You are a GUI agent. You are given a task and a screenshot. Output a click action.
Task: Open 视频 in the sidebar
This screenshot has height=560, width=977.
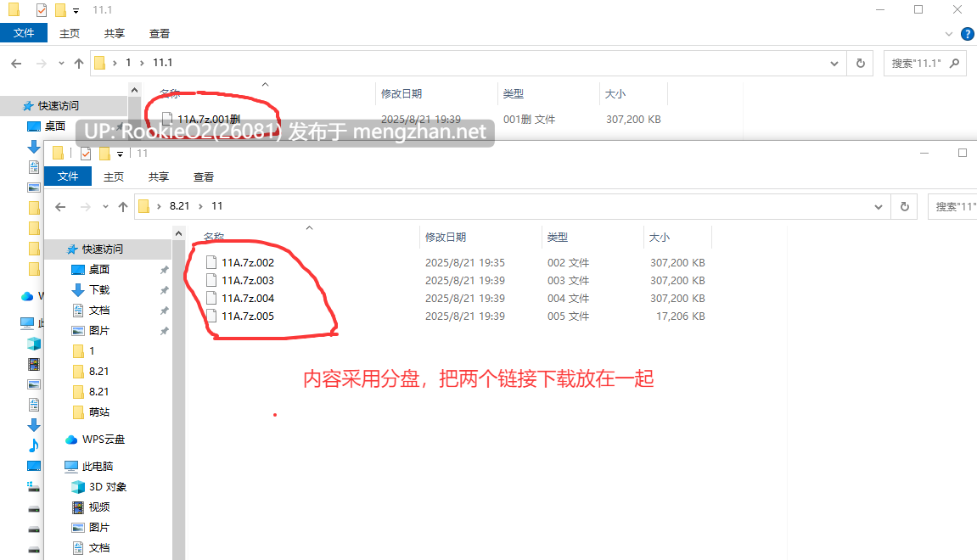pyautogui.click(x=99, y=507)
